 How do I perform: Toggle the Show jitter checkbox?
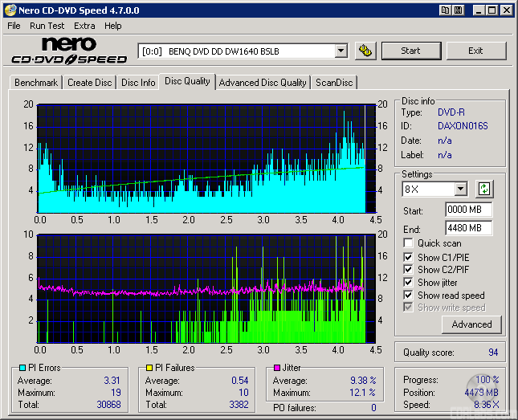[409, 283]
